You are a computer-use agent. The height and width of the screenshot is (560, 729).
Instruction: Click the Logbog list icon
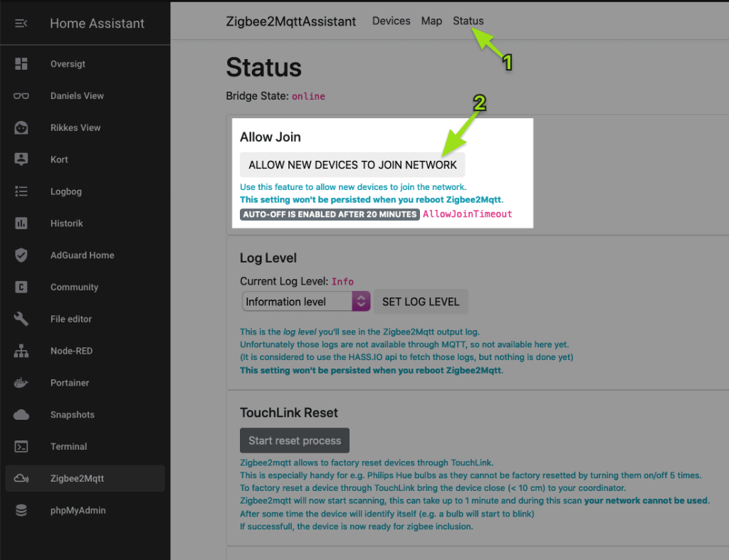point(21,191)
